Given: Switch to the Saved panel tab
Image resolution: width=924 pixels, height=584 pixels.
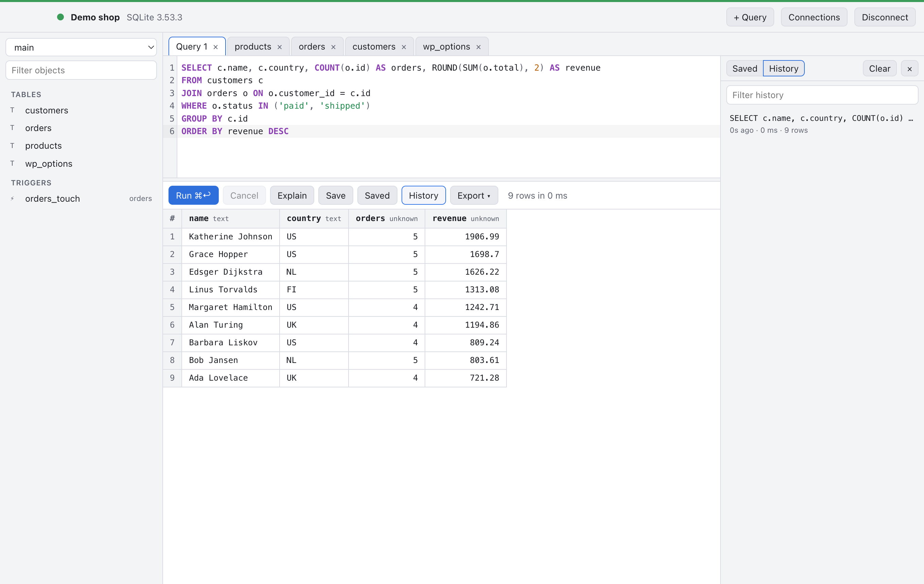Looking at the screenshot, I should point(744,69).
